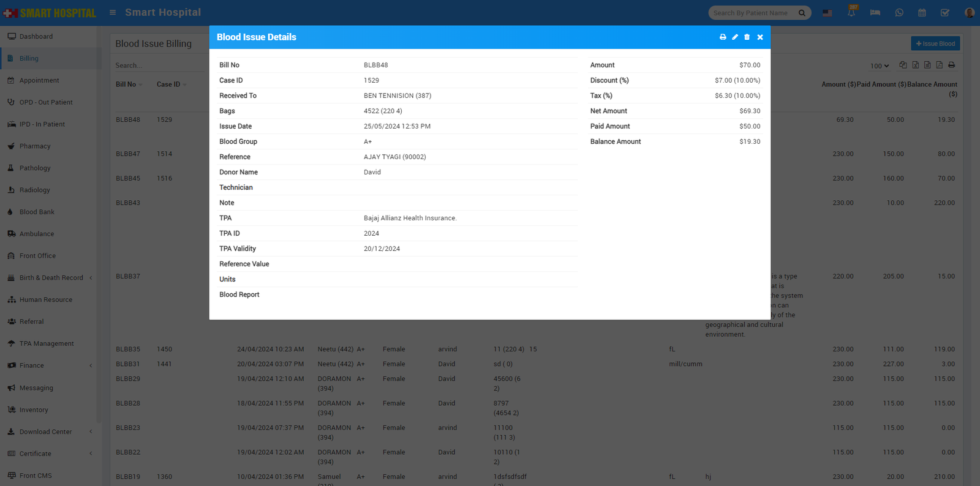Open the WhatsApp chat icon
Viewport: 980px width, 486px height.
(899, 13)
